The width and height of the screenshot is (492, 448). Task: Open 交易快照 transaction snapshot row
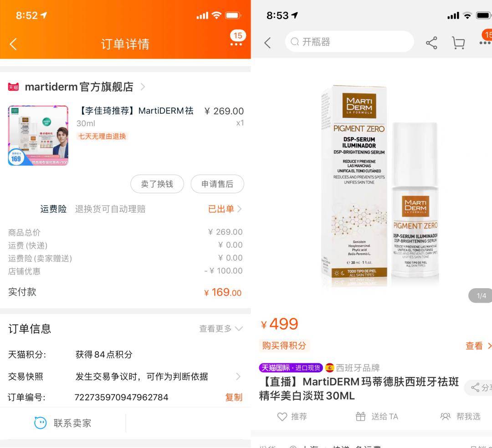[125, 377]
